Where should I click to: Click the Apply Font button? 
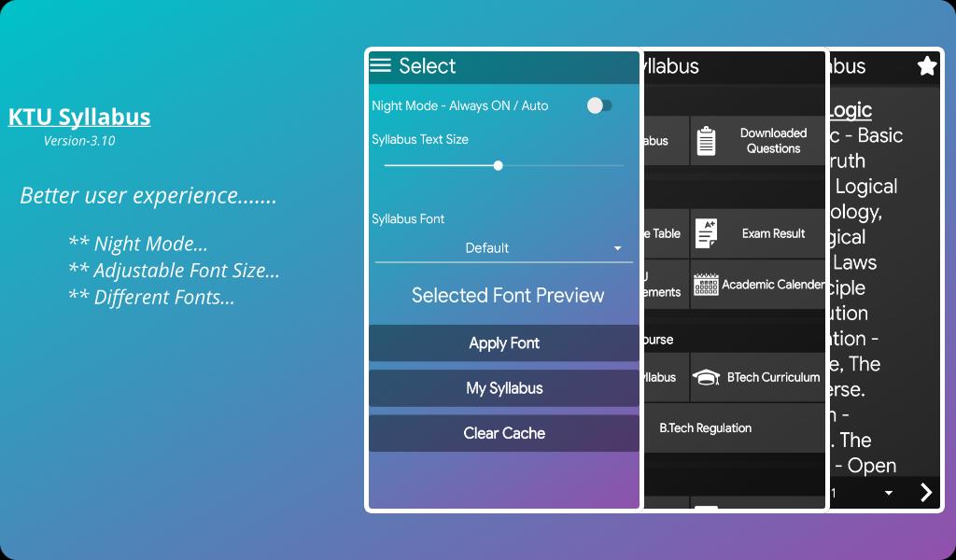pos(504,343)
